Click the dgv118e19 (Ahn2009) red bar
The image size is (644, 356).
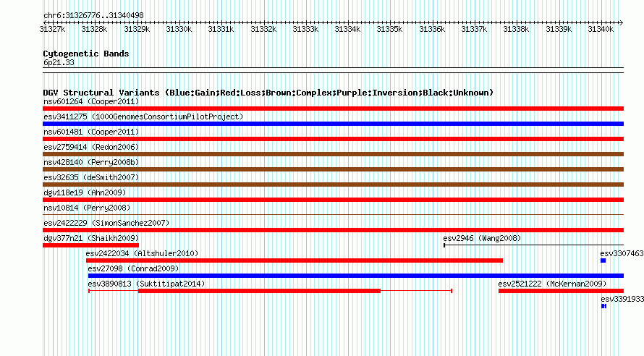[x=333, y=200]
